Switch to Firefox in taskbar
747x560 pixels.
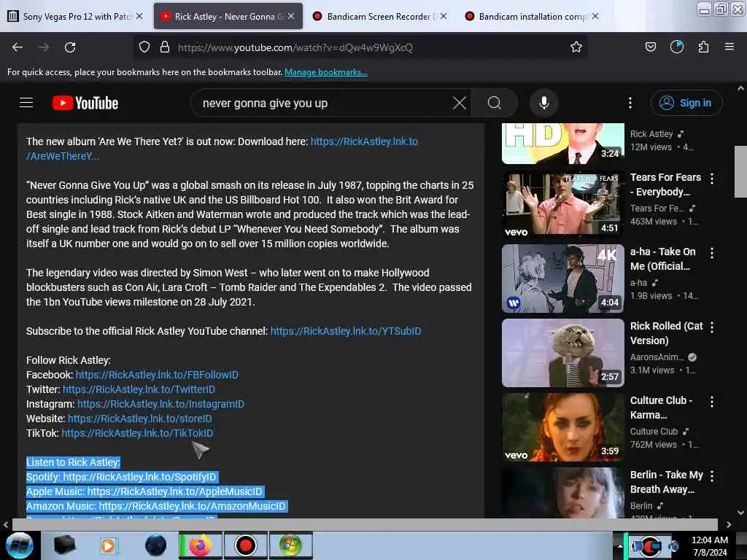pos(201,545)
